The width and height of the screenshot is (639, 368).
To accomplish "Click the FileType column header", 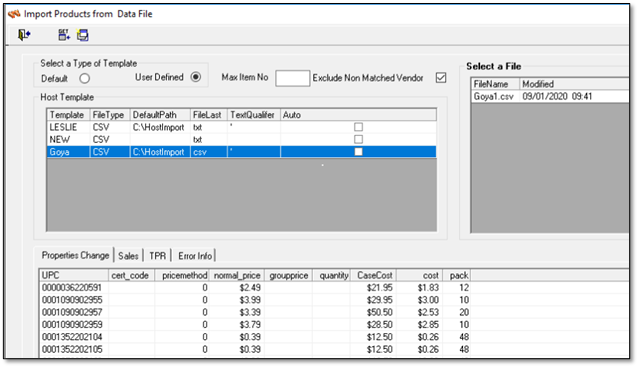I will 110,115.
